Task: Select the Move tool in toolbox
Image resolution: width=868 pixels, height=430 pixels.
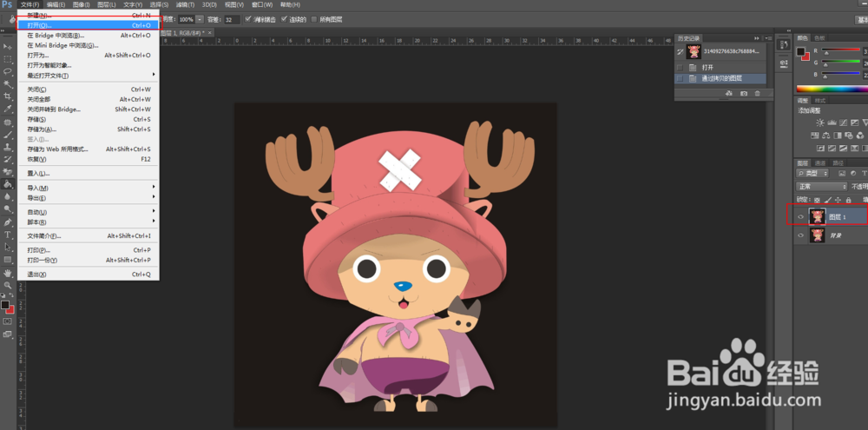Action: [x=8, y=47]
